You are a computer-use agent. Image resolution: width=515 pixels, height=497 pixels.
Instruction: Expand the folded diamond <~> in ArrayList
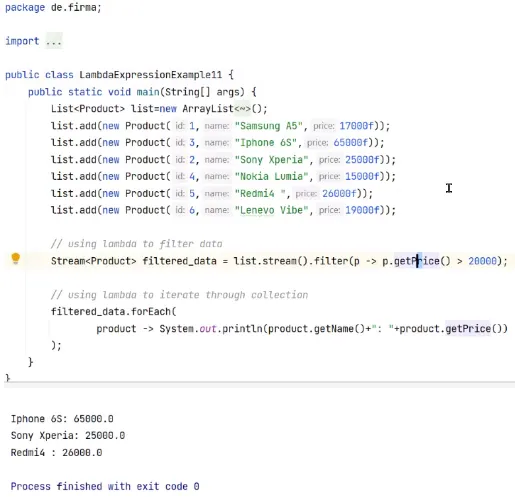242,109
